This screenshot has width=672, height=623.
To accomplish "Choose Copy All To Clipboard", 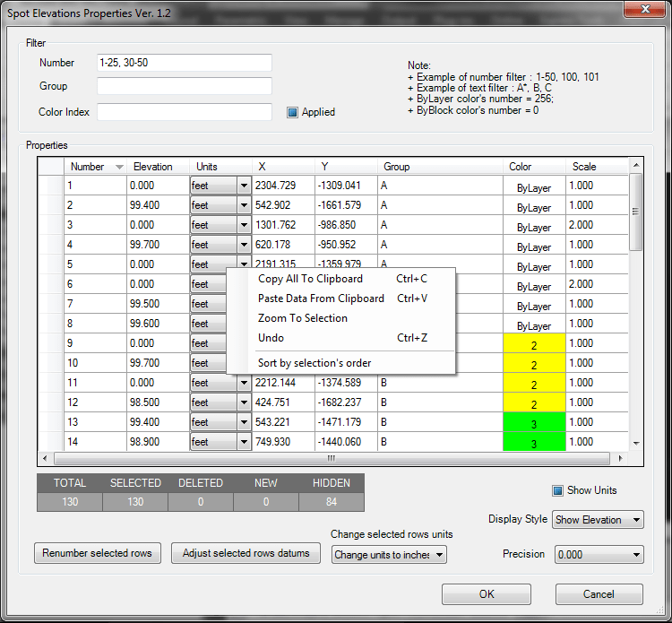I will [341, 279].
